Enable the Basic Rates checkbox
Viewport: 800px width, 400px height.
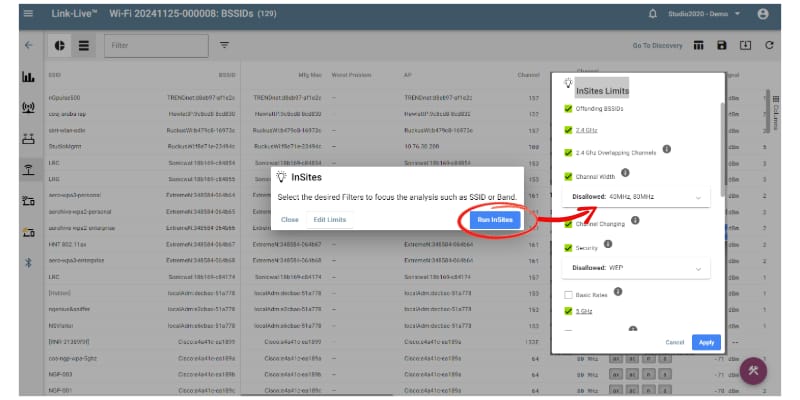[568, 294]
